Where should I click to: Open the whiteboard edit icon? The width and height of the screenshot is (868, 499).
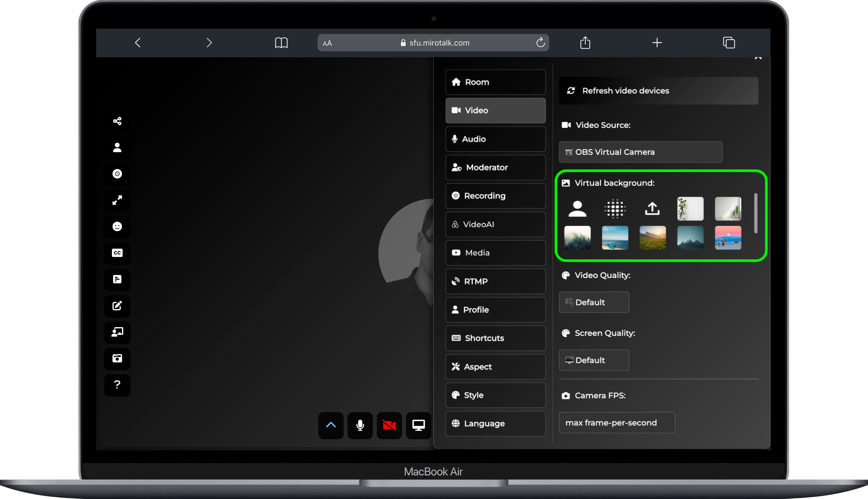pyautogui.click(x=117, y=306)
